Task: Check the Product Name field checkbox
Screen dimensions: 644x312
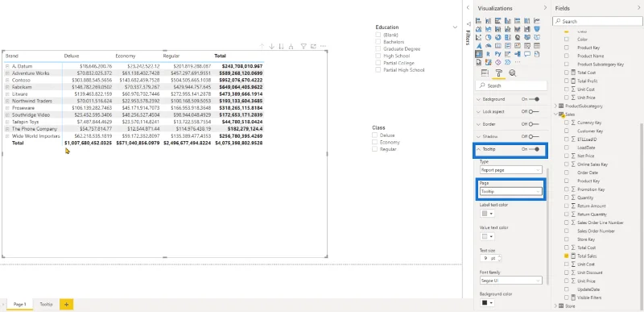Action: pyautogui.click(x=567, y=56)
